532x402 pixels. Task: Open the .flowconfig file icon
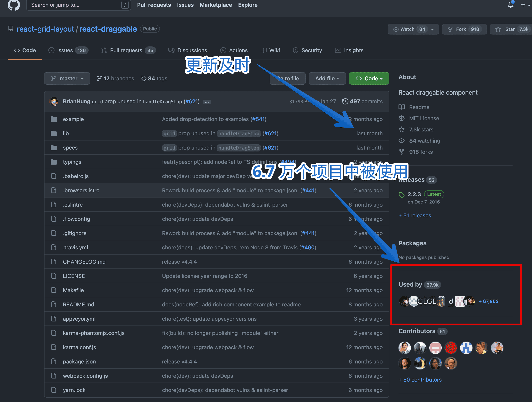54,219
